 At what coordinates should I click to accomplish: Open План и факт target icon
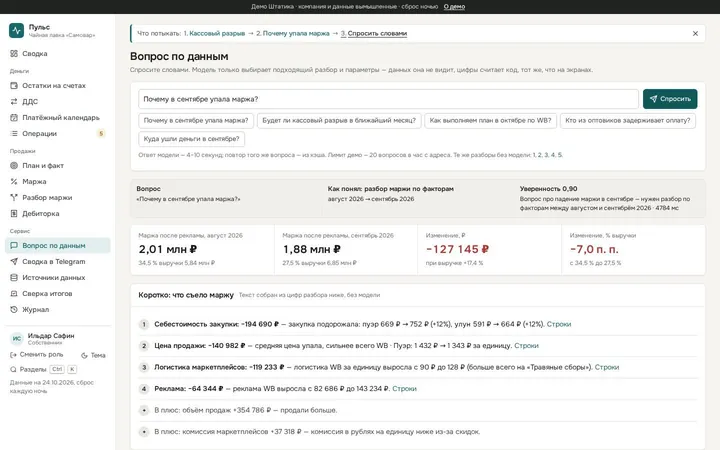(14, 165)
